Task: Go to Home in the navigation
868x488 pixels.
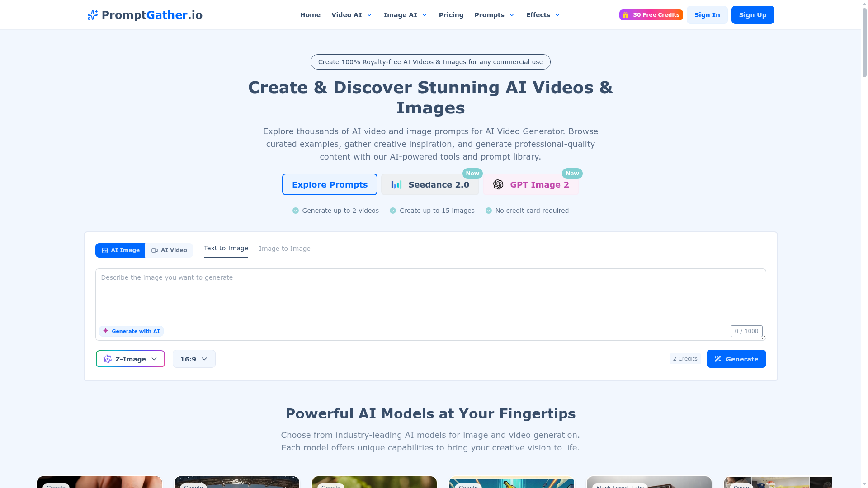Action: (310, 15)
